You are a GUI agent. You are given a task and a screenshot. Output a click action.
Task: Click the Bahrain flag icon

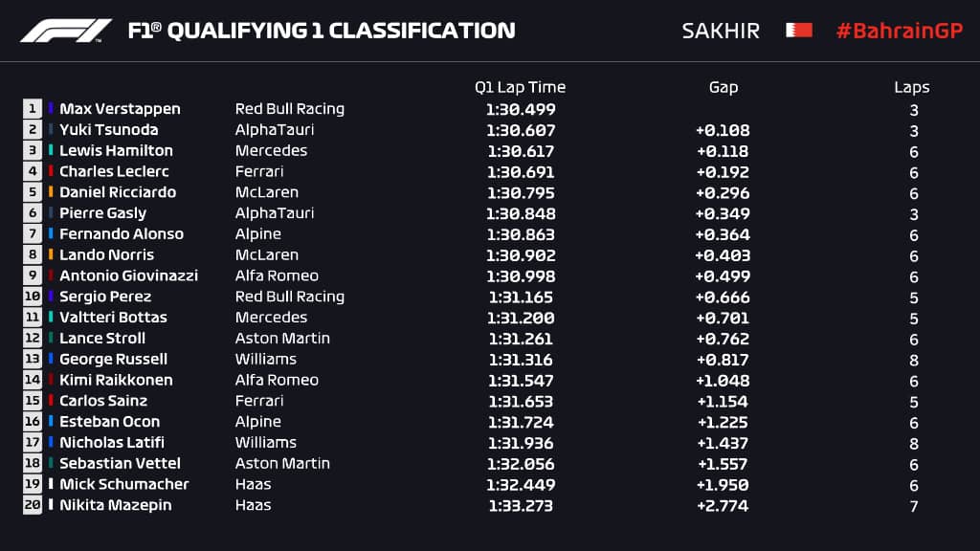[x=799, y=31]
